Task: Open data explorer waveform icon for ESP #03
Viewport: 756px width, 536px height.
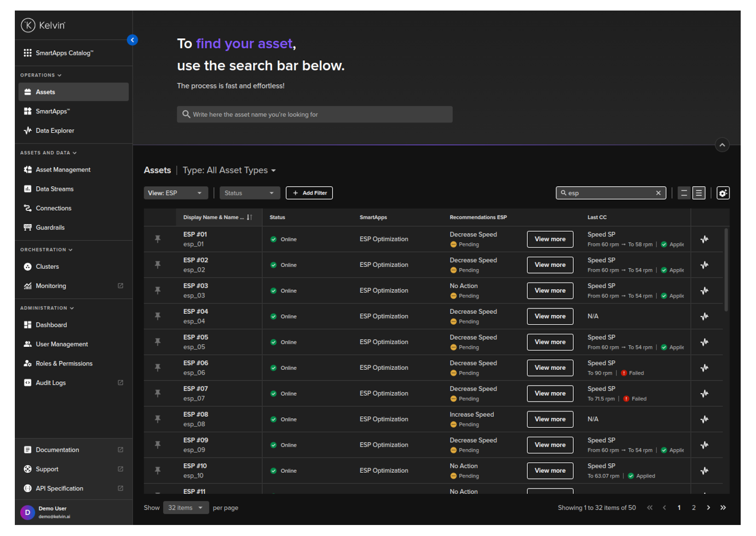Action: 704,290
